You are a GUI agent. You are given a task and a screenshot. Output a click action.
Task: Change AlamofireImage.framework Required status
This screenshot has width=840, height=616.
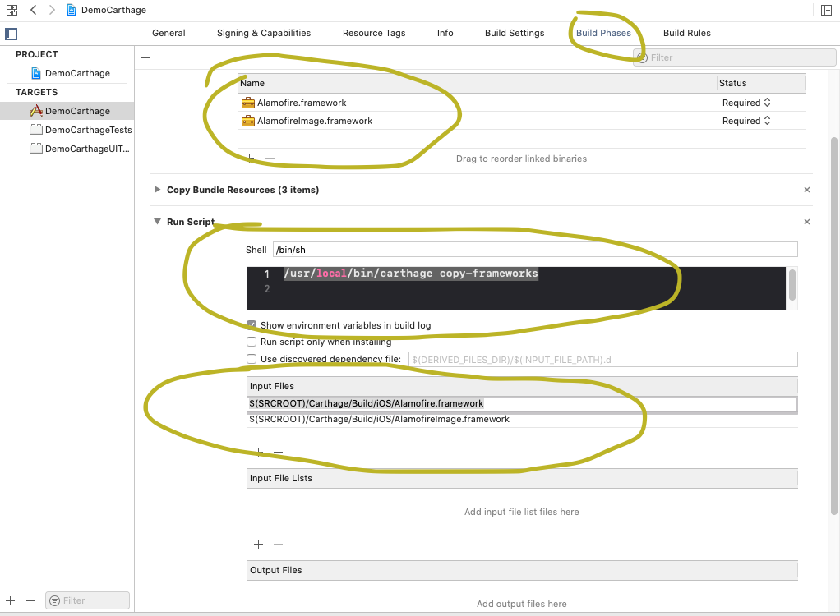click(746, 121)
